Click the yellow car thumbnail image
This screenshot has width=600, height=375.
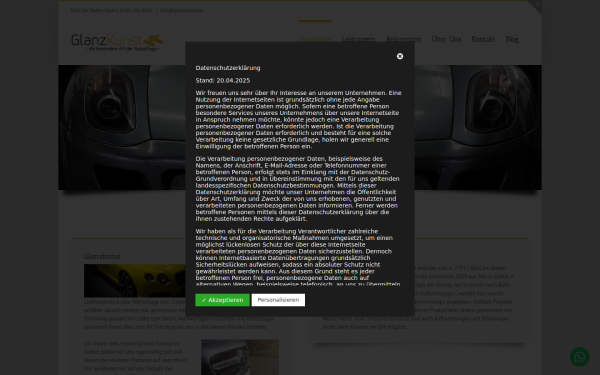click(x=135, y=280)
